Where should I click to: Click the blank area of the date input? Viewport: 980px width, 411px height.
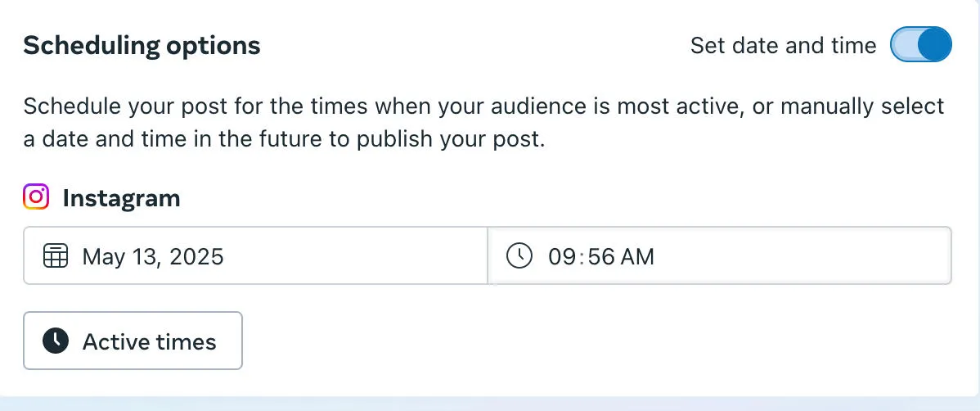(x=356, y=255)
